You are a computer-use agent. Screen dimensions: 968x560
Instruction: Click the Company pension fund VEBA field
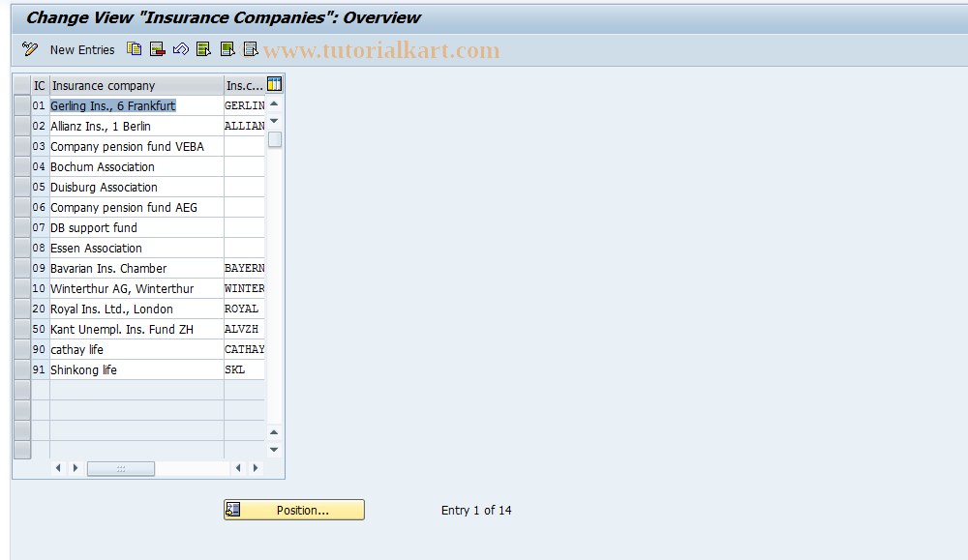(x=136, y=146)
